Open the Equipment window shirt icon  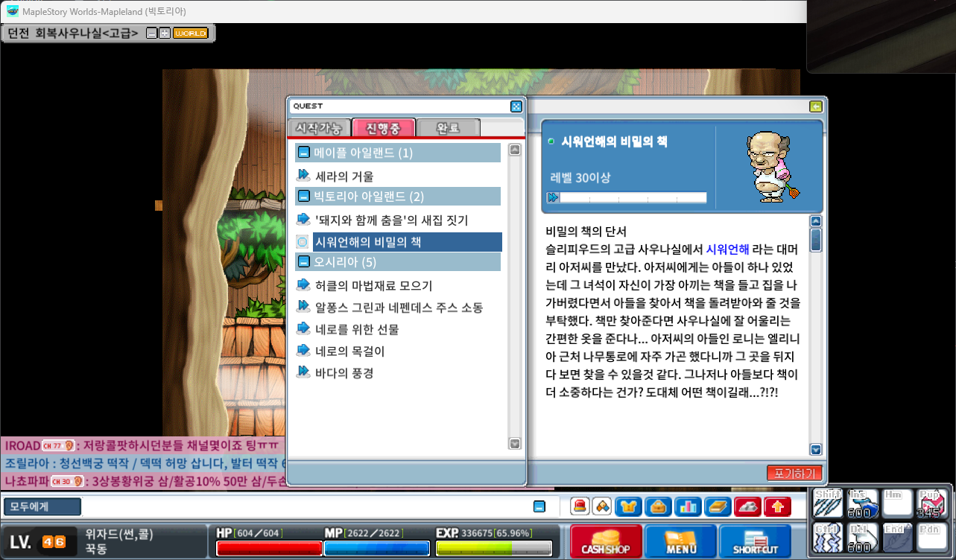click(x=629, y=506)
